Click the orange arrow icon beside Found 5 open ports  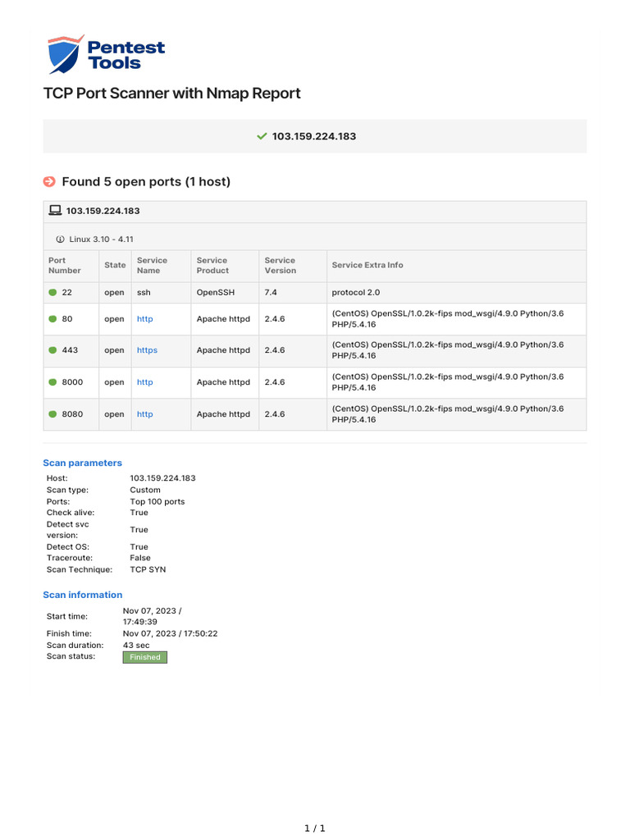[49, 181]
